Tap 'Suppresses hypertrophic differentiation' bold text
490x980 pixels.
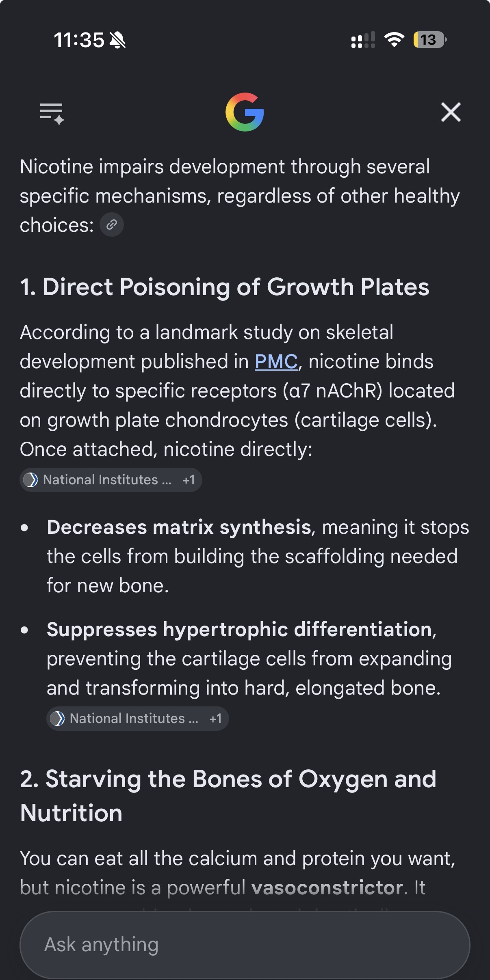tap(239, 630)
